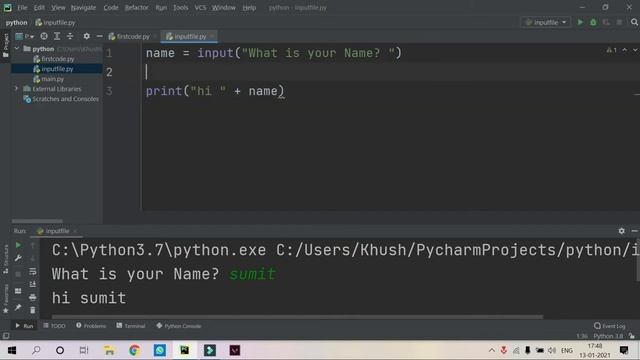Click the Run tool window button
The image size is (640, 360).
click(x=24, y=326)
